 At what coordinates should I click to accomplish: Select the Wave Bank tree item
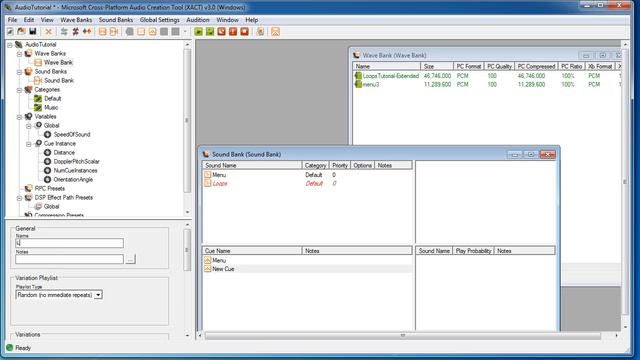58,62
